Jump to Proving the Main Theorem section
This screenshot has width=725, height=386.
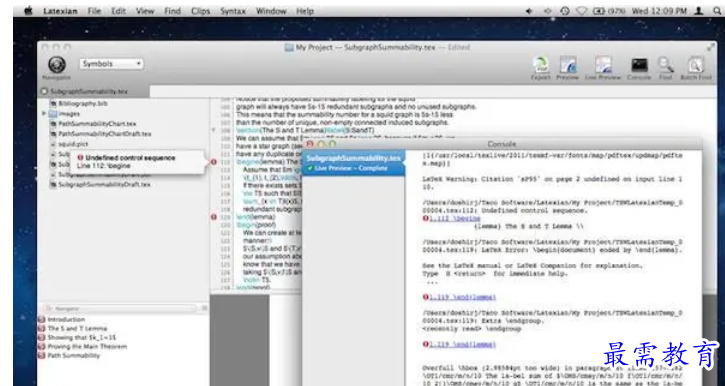(87, 346)
